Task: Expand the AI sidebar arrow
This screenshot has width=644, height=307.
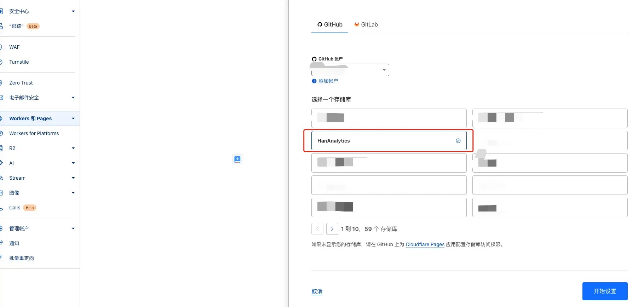Action: [x=73, y=163]
